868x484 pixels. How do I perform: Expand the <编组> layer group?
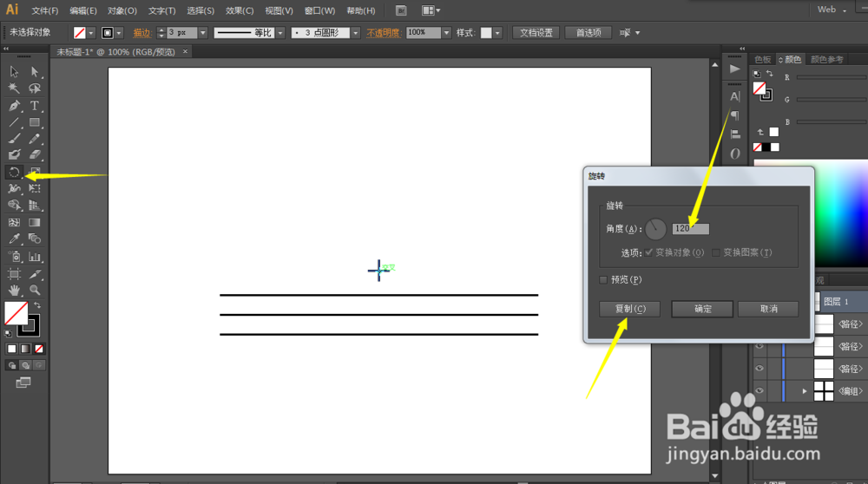[805, 391]
